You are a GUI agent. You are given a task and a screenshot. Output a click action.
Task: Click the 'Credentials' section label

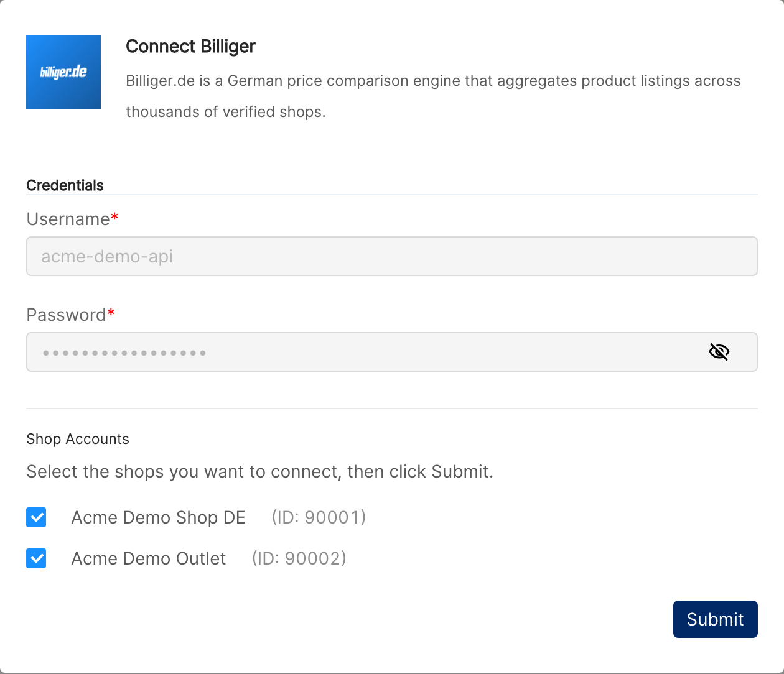coord(65,185)
